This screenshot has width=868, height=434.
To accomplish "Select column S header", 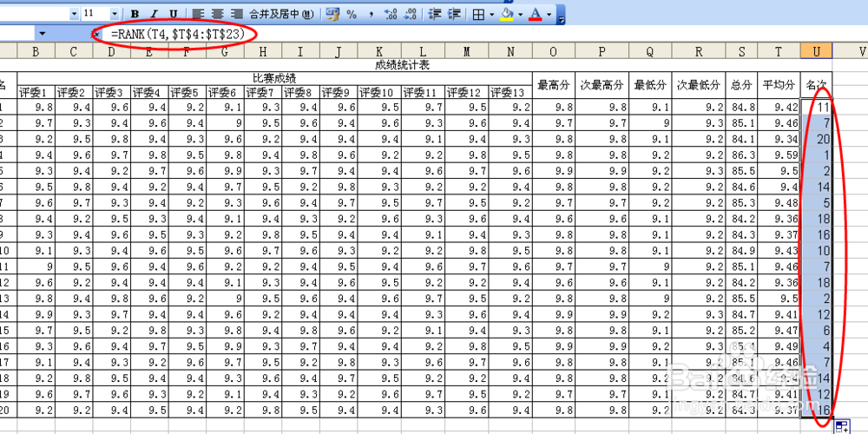I will (x=741, y=51).
